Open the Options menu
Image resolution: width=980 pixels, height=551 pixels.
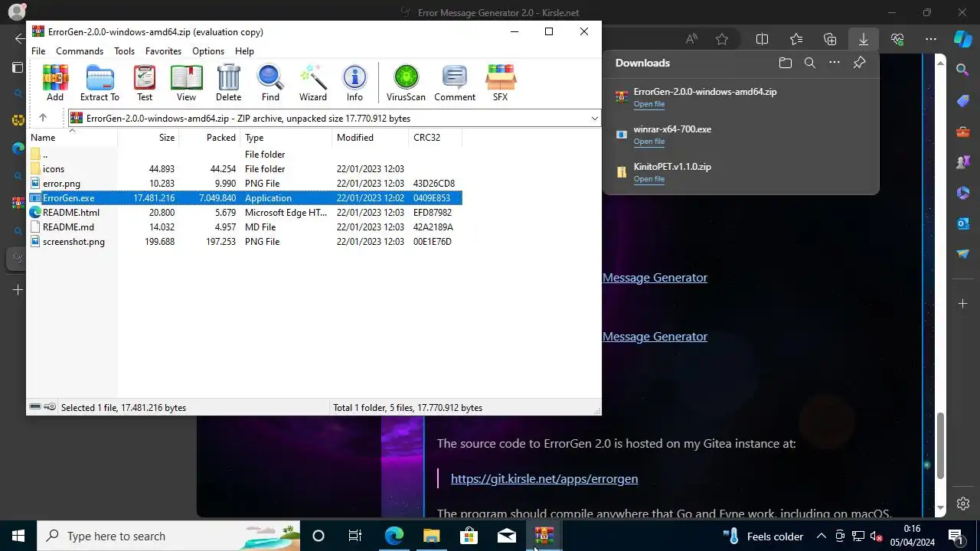(x=208, y=51)
